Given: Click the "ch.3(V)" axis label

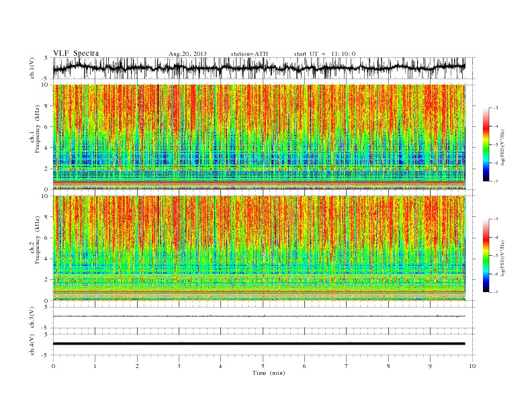Looking at the screenshot, I should [x=32, y=318].
